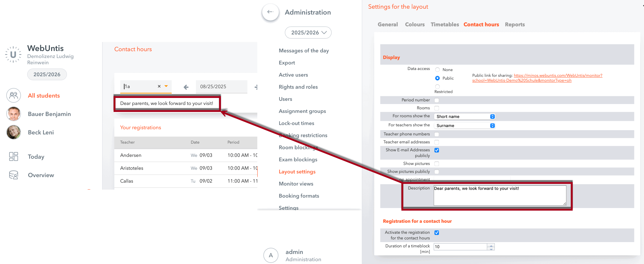Click the WebUntis logo icon

click(x=13, y=54)
